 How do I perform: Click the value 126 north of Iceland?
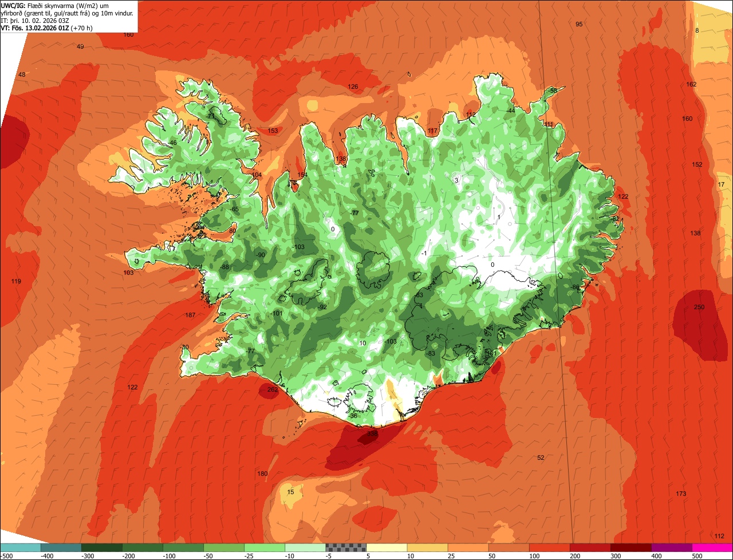pos(353,86)
